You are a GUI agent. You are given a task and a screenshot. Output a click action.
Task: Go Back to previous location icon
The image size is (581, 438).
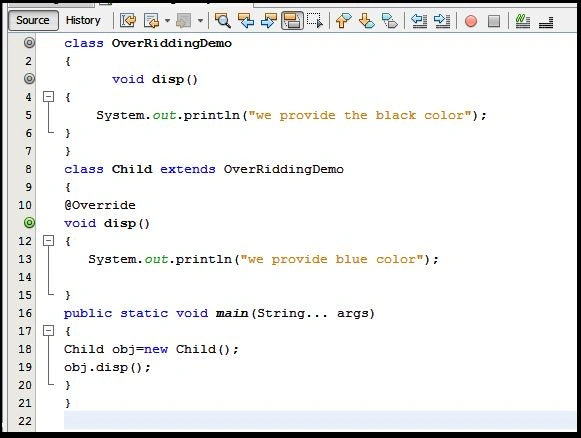pos(152,21)
